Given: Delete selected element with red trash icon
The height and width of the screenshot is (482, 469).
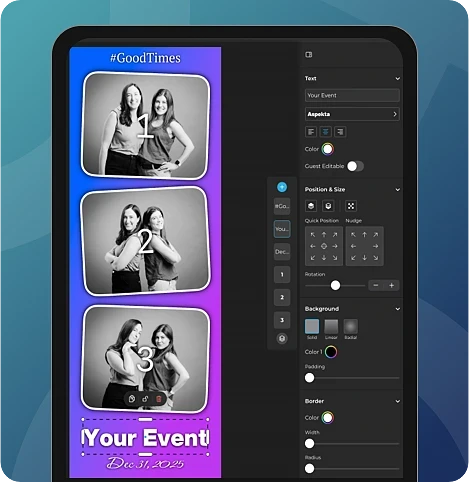Looking at the screenshot, I should click(x=159, y=399).
